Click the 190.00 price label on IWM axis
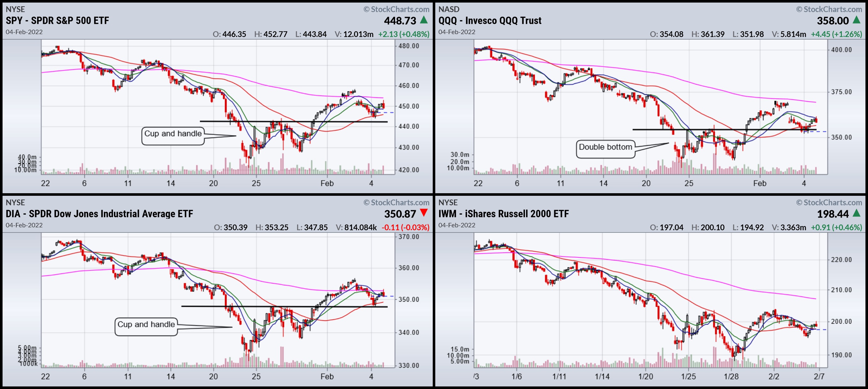 tap(841, 355)
